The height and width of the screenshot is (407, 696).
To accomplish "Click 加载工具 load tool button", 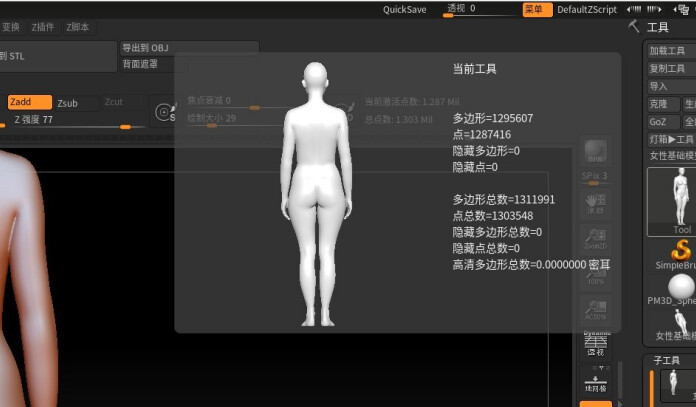I will pos(671,51).
